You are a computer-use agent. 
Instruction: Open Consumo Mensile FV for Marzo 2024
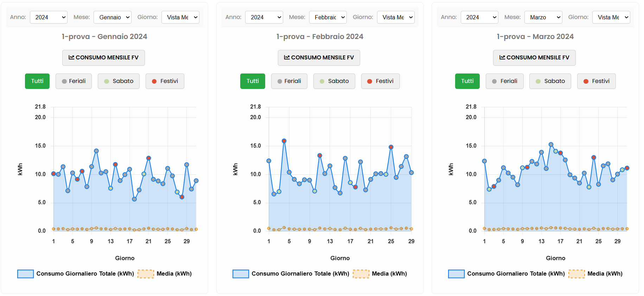click(534, 58)
